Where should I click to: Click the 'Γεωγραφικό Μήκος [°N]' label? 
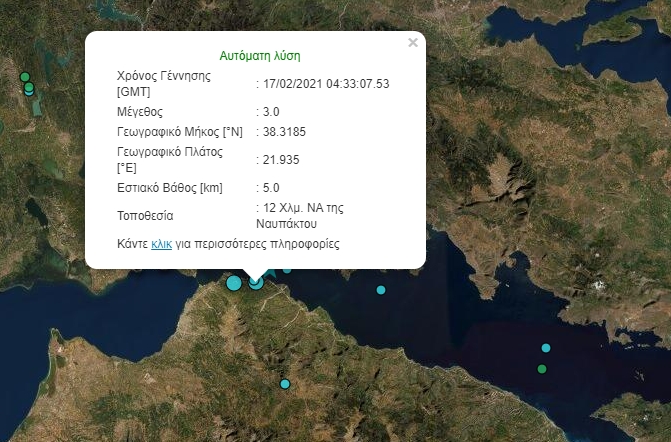180,132
